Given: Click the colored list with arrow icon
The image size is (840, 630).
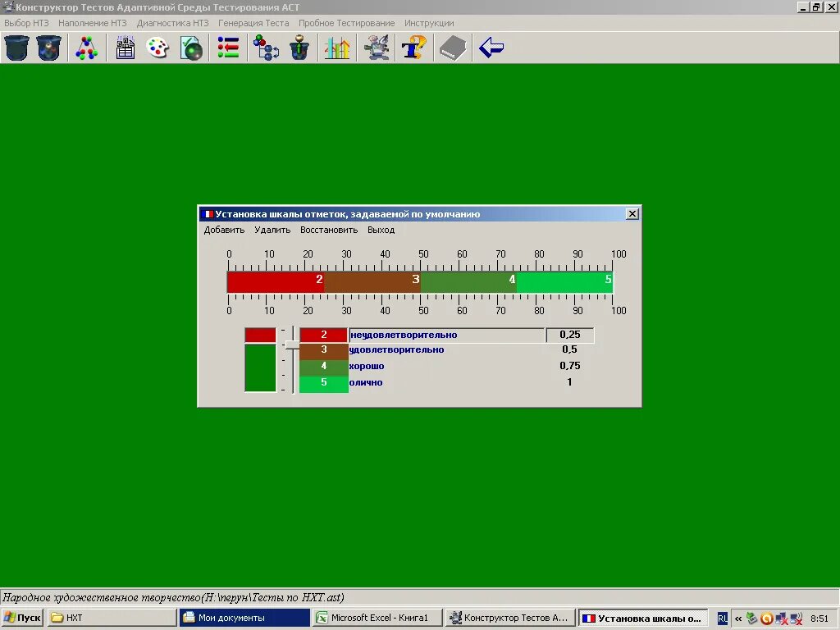Looking at the screenshot, I should [228, 48].
